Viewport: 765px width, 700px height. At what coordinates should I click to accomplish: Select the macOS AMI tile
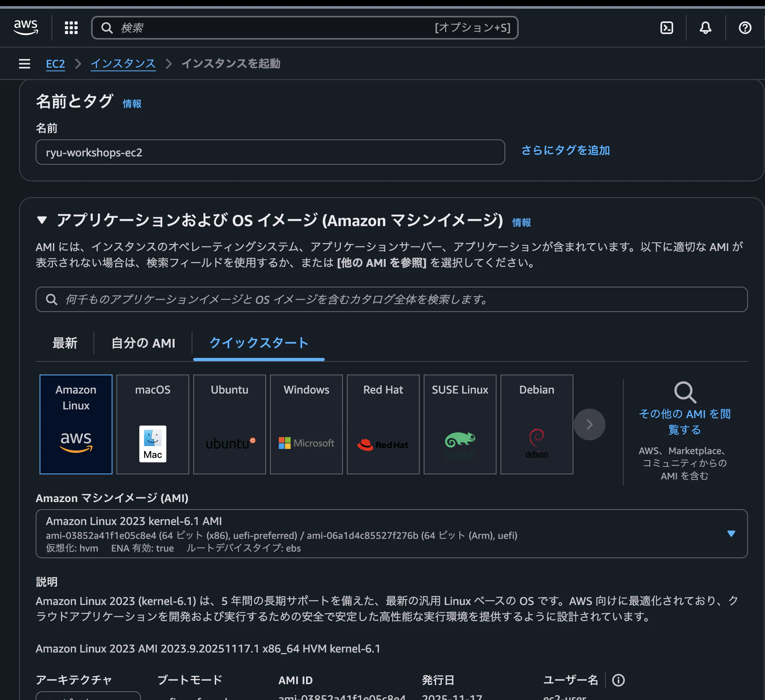(x=153, y=424)
